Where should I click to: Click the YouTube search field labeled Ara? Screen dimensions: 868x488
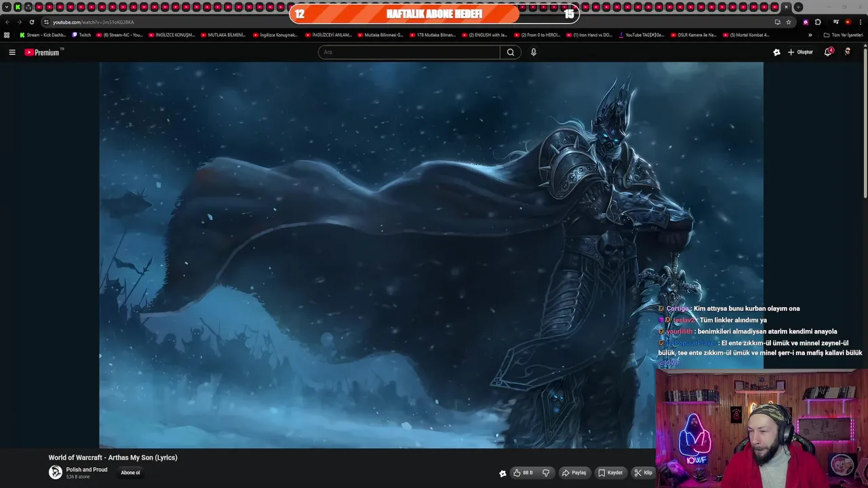(409, 52)
